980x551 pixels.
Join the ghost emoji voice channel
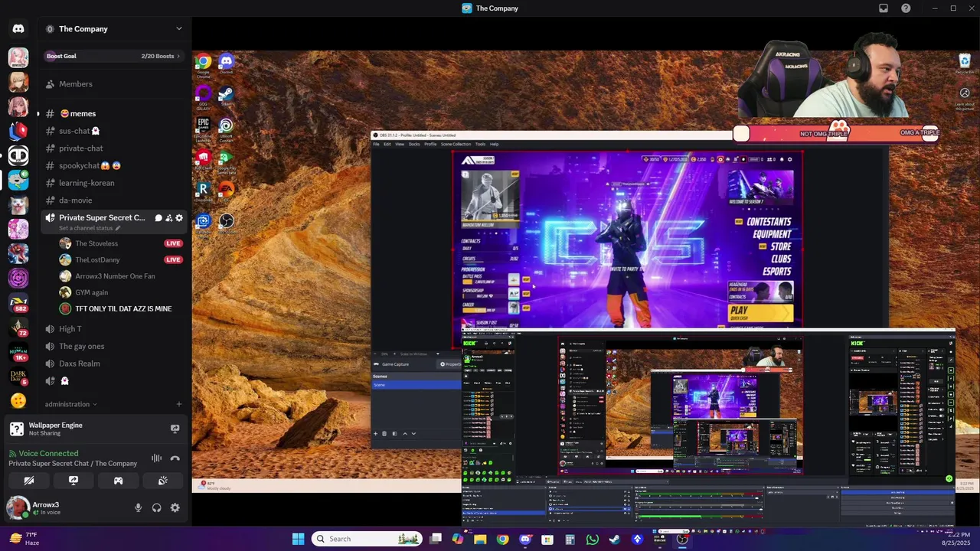click(x=115, y=381)
